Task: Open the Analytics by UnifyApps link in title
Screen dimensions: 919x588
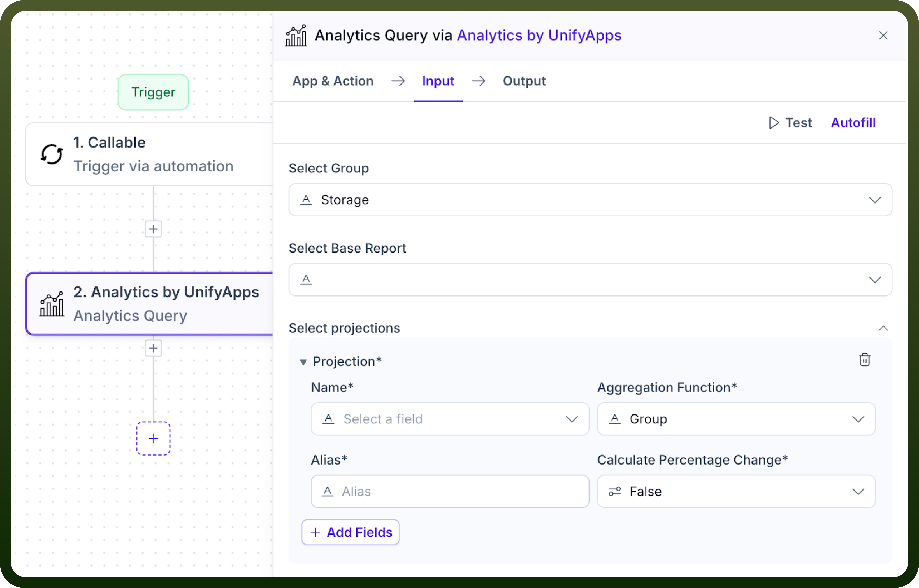Action: point(539,35)
